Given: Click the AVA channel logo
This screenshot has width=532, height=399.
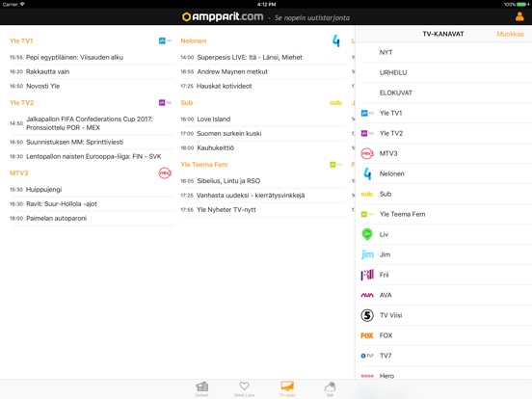Looking at the screenshot, I should (x=367, y=295).
